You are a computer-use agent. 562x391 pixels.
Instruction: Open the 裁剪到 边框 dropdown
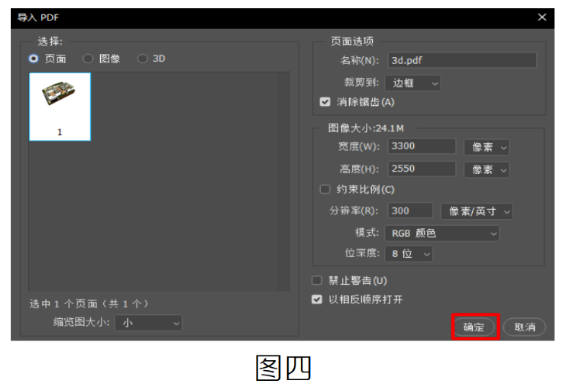(x=413, y=83)
